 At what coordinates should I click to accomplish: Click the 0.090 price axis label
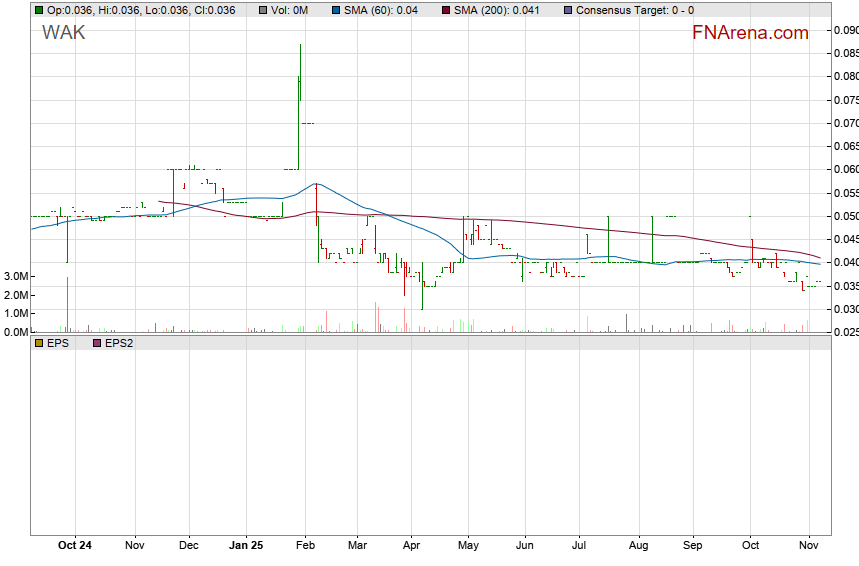pos(845,30)
